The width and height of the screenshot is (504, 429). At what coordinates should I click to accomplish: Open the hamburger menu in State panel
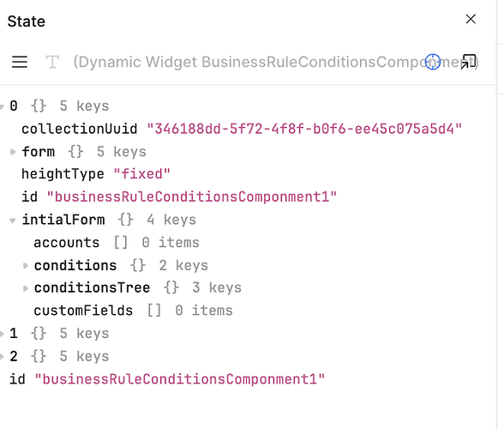point(20,62)
